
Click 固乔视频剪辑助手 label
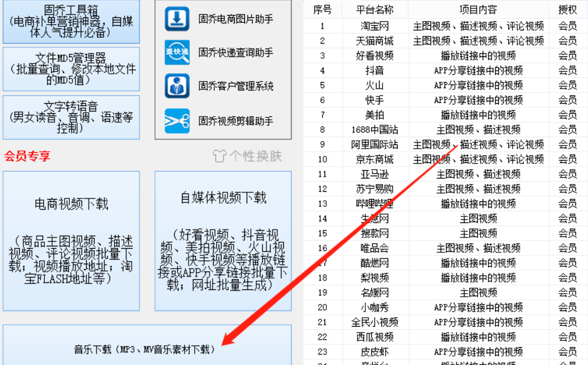[236, 121]
